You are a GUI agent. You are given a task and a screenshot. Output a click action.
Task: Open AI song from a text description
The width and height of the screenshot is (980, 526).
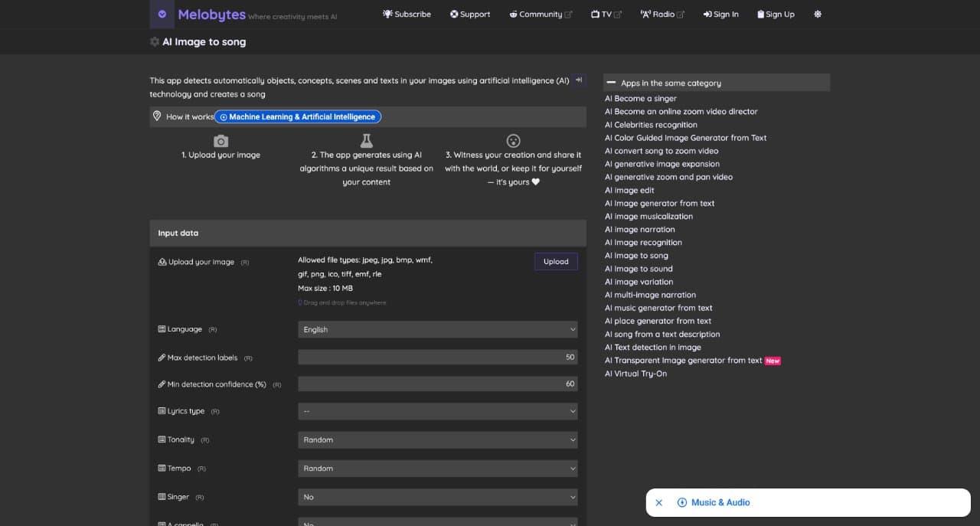[662, 333]
